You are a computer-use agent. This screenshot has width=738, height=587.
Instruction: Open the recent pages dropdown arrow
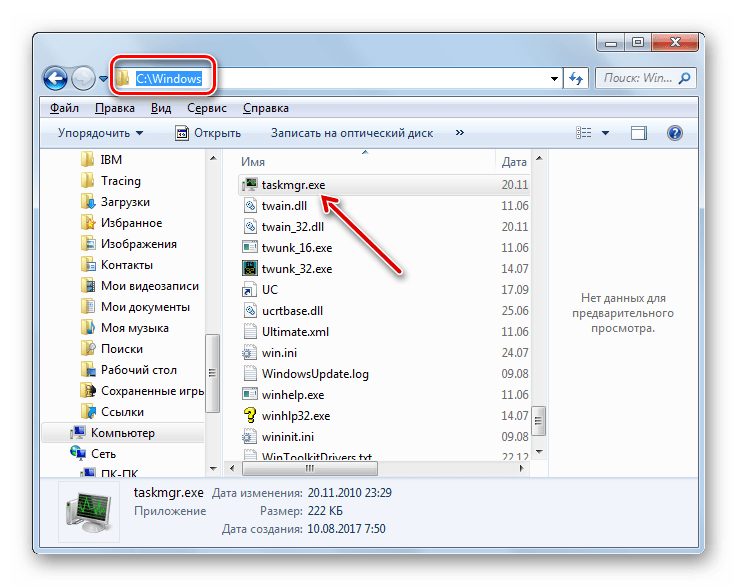pos(103,79)
